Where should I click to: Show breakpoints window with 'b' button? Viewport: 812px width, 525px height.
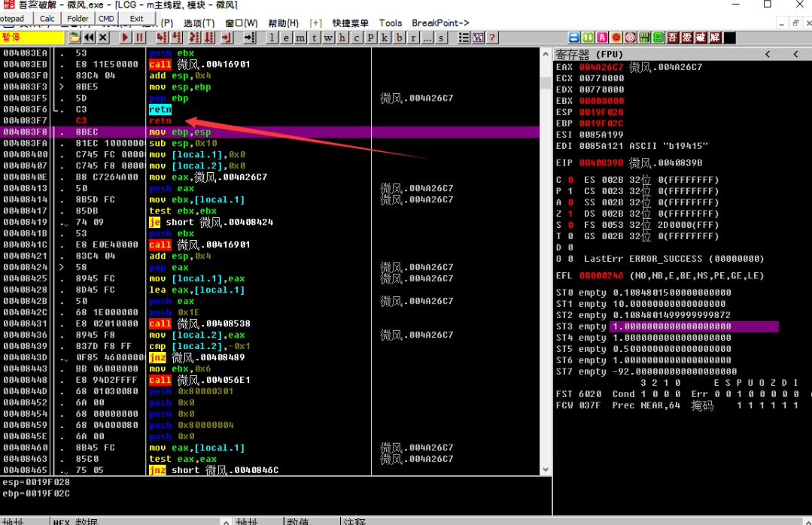[398, 38]
